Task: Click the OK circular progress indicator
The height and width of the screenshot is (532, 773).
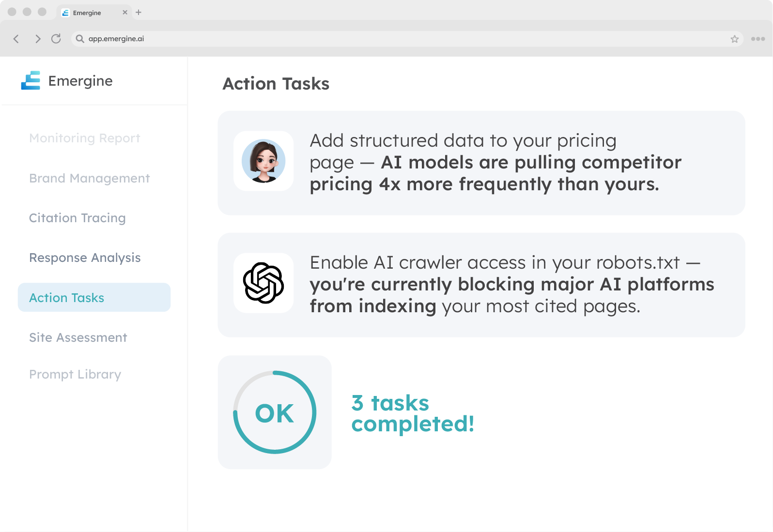Action: tap(275, 412)
